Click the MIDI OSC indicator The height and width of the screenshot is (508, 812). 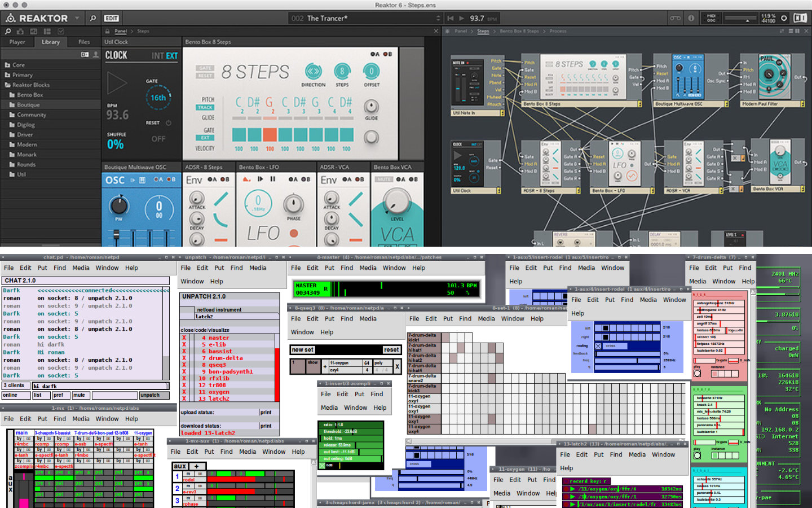click(711, 18)
